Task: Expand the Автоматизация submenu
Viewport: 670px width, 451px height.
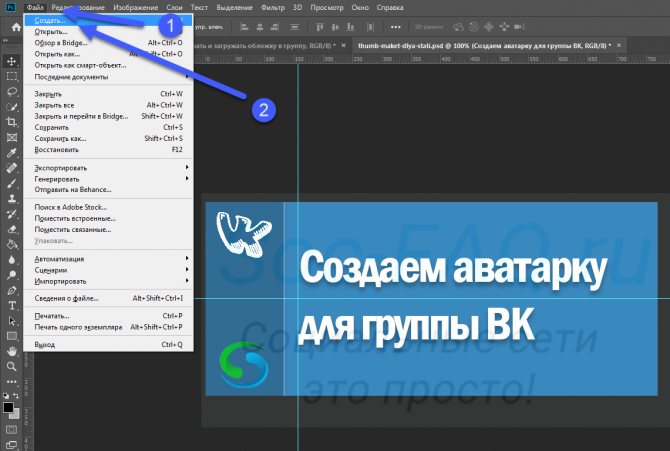Action: (x=108, y=259)
